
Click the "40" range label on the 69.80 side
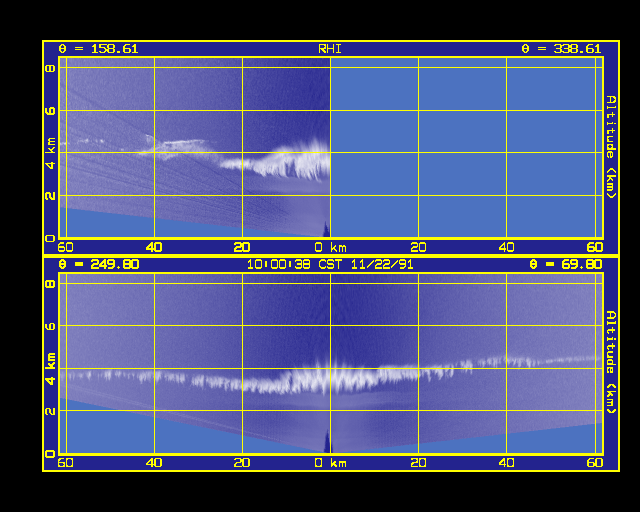[507, 463]
